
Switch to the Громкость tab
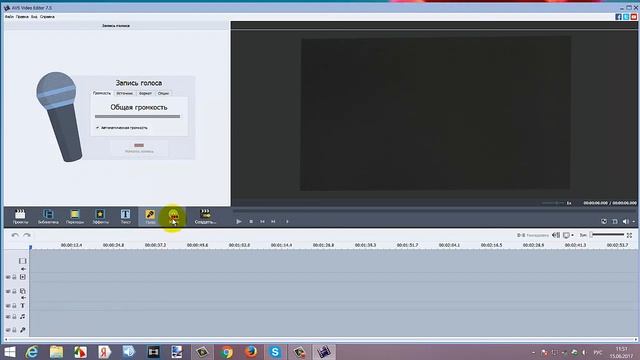click(x=102, y=93)
